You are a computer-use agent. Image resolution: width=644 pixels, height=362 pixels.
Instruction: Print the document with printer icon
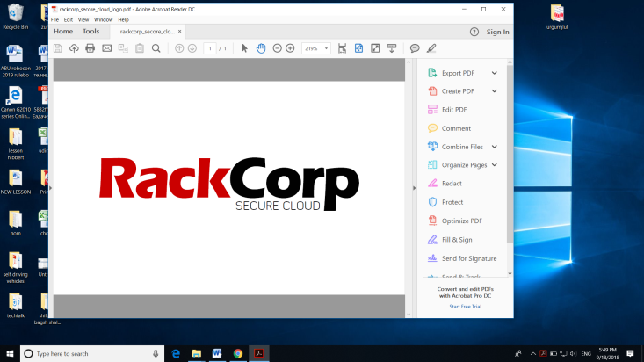pyautogui.click(x=90, y=48)
